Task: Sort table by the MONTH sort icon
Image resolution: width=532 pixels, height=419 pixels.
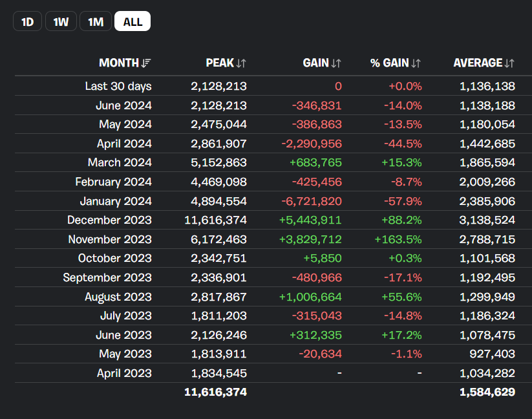Action: 146,63
